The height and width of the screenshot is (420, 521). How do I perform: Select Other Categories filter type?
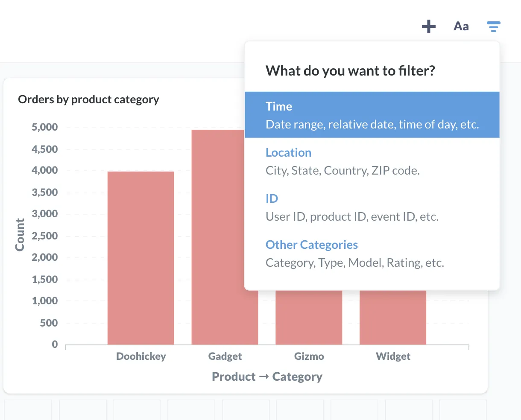pyautogui.click(x=372, y=253)
